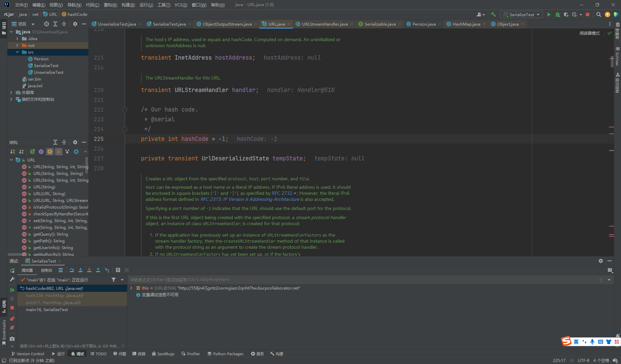Open the thread filter with the funnel icon

tap(114, 280)
